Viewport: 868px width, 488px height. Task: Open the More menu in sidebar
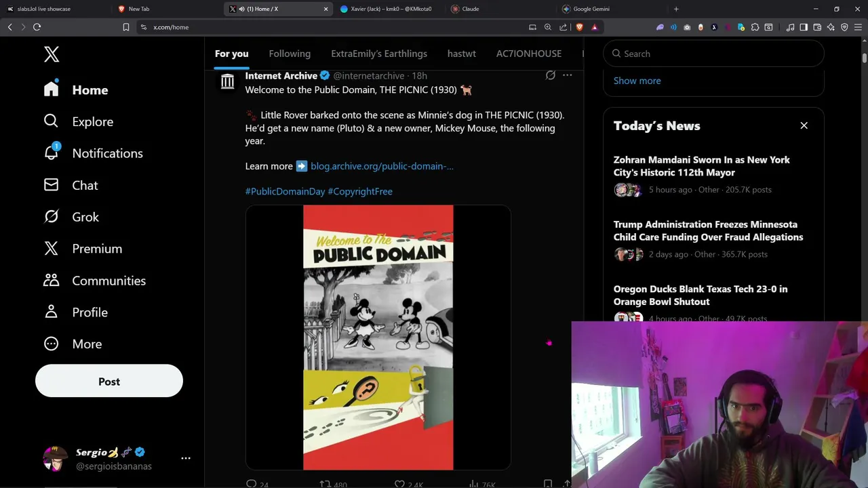point(73,344)
